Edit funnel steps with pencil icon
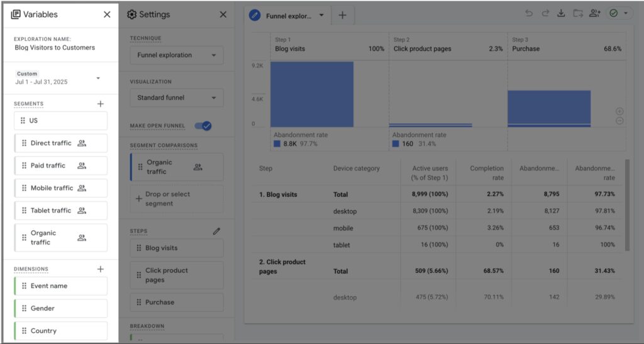644x344 pixels. pos(216,231)
